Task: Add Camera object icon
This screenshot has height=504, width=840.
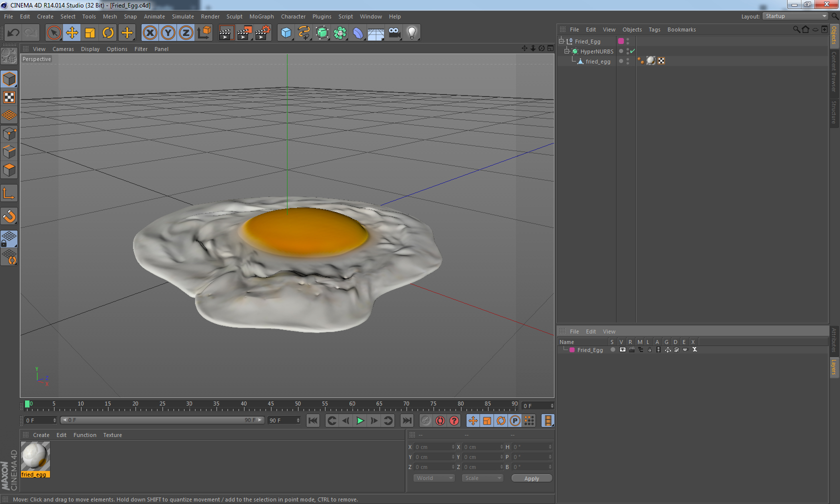Action: [394, 33]
